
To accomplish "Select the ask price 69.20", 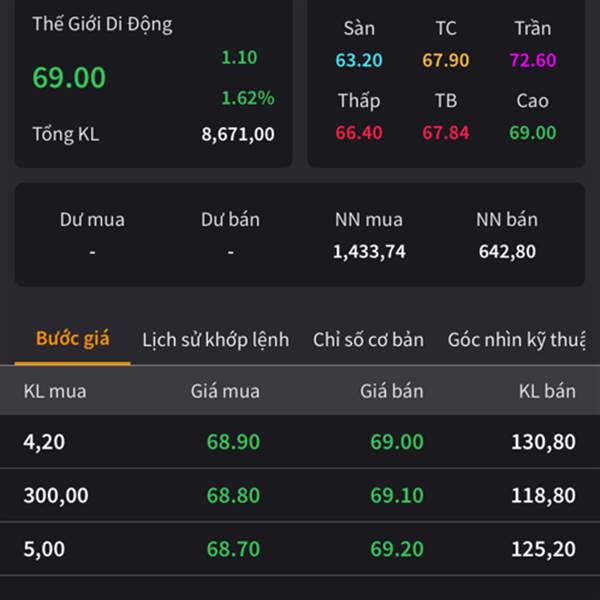I will 397,549.
